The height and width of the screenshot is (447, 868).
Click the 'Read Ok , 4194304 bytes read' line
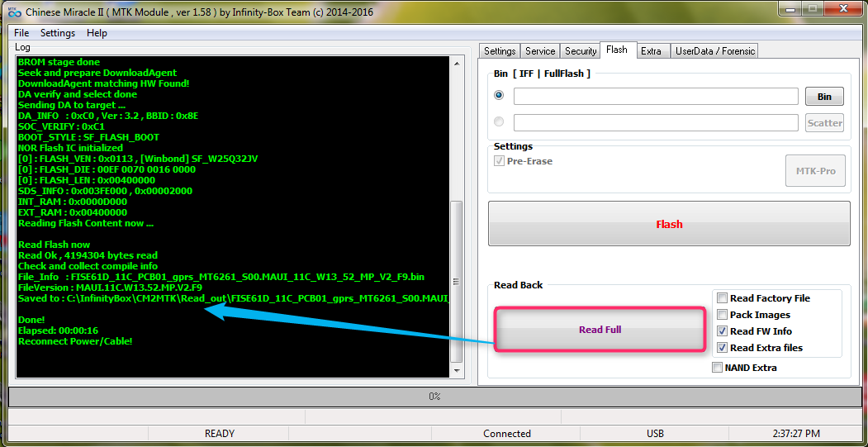[88, 255]
